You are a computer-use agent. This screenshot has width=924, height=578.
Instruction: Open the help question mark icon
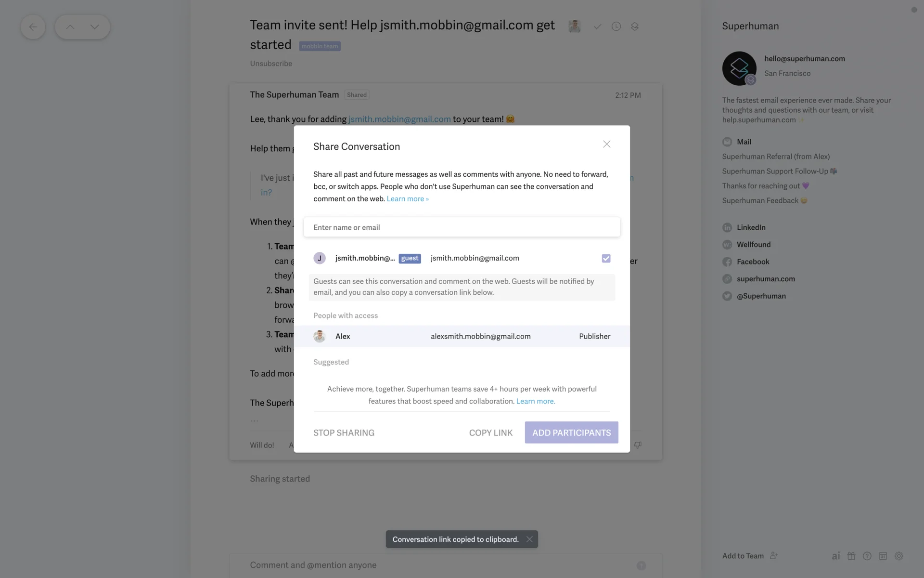867,556
